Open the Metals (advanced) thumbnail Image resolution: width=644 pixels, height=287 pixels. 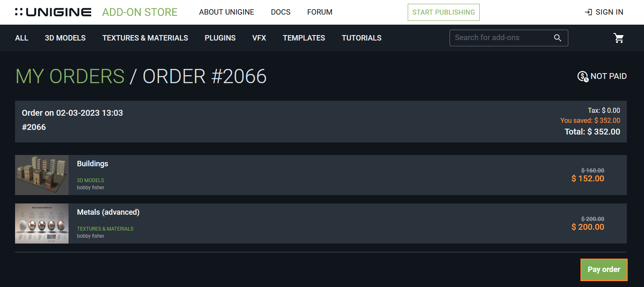click(42, 224)
